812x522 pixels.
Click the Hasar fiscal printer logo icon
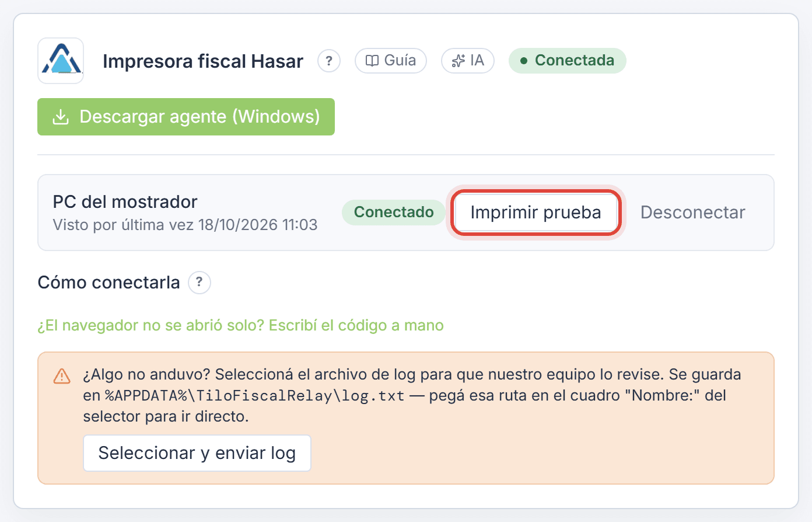tap(61, 61)
